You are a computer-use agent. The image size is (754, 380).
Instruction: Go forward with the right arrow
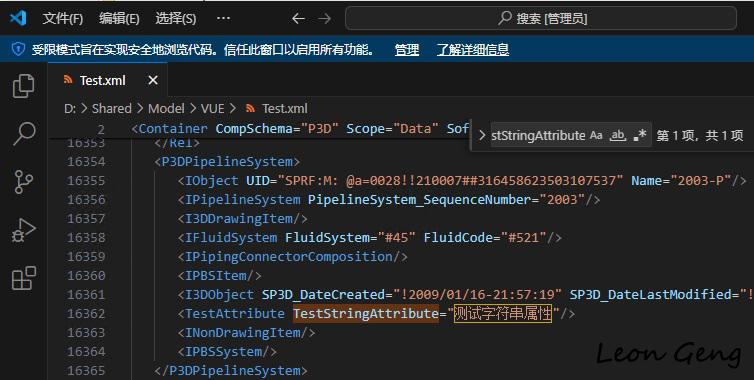click(325, 18)
